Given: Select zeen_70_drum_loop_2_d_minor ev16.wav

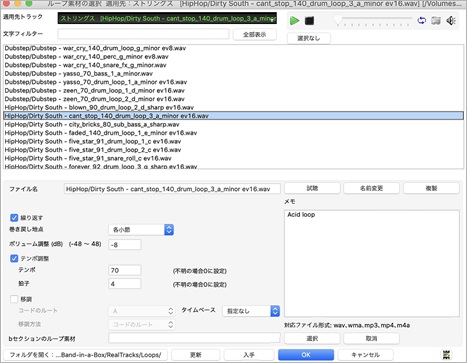Looking at the screenshot, I should 233,99.
